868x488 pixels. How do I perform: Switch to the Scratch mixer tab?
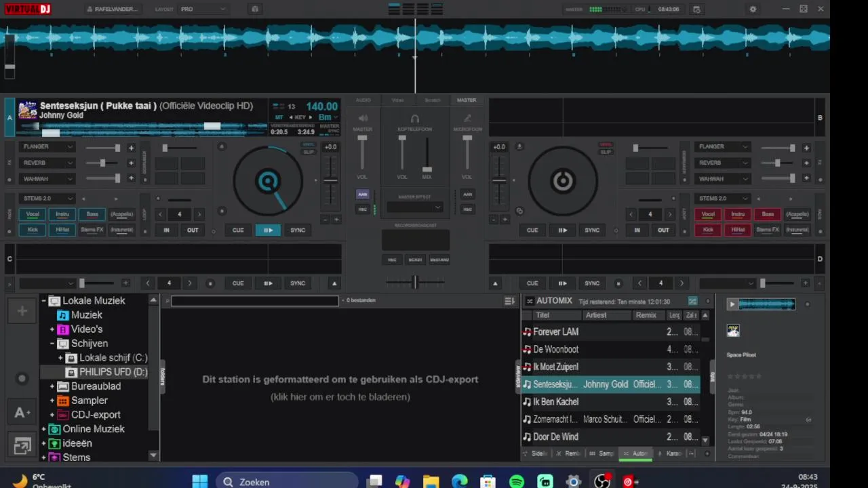click(x=433, y=100)
